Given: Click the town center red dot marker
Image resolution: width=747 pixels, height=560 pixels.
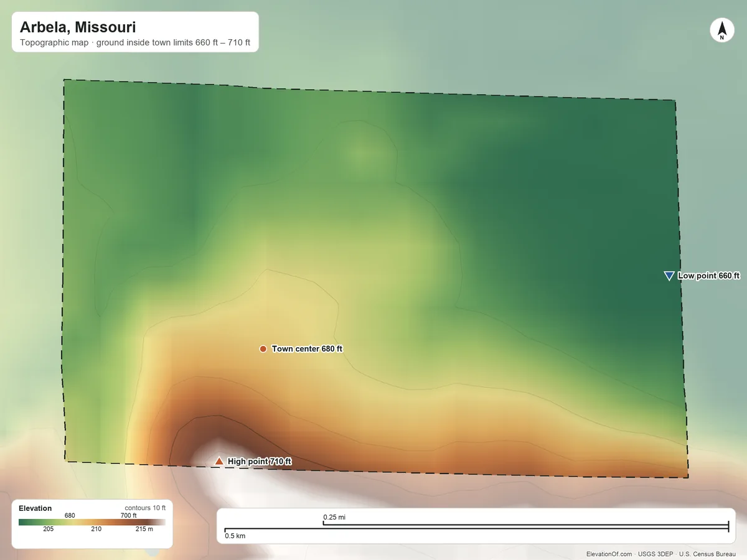Looking at the screenshot, I should pos(263,349).
